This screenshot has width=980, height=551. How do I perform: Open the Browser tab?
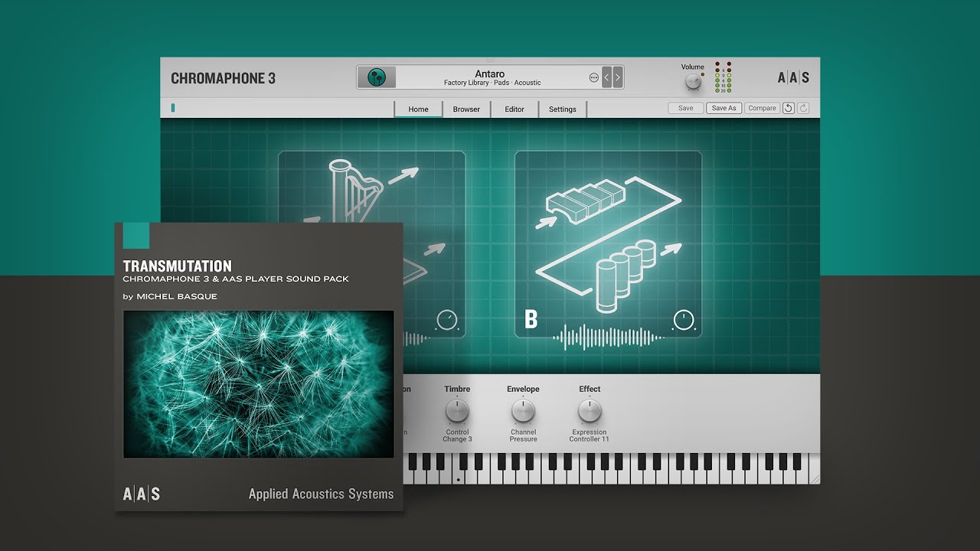tap(466, 109)
